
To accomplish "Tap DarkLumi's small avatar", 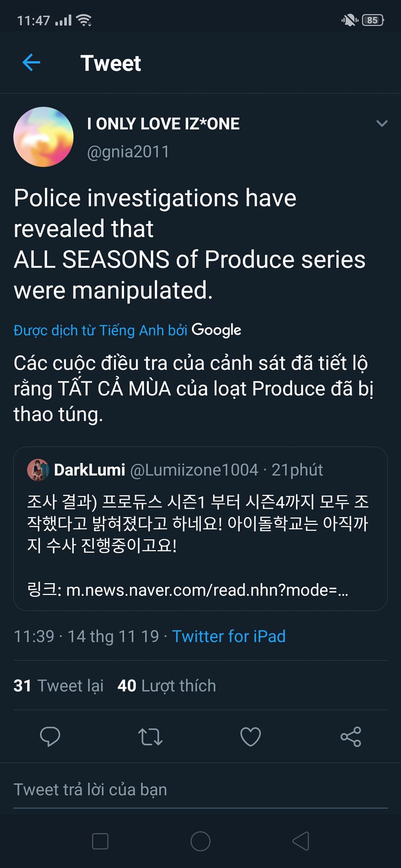I will point(38,470).
